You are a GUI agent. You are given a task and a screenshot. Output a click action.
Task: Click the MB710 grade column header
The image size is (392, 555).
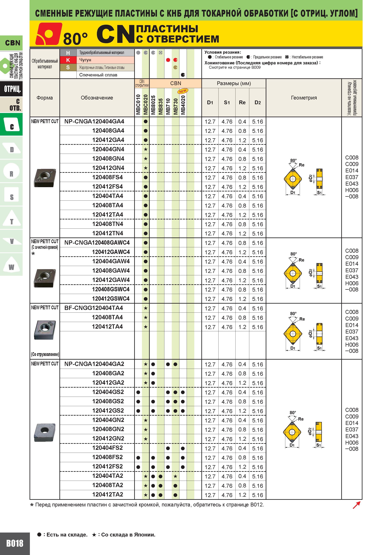(x=168, y=106)
